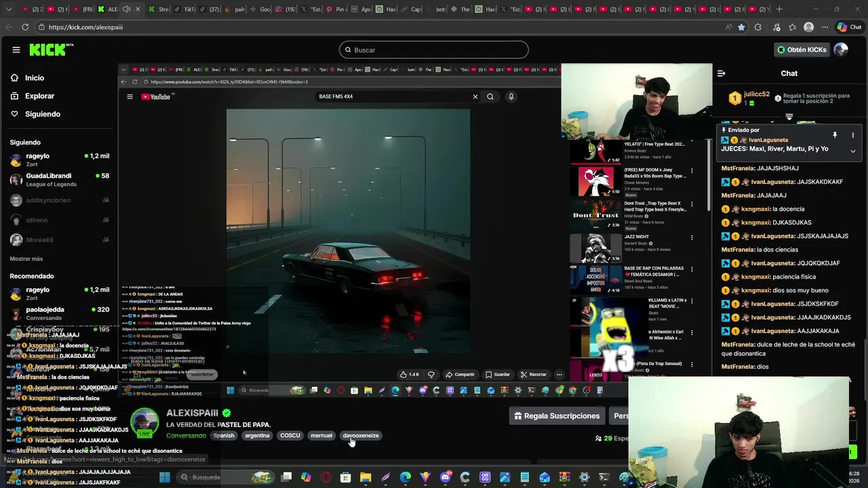The width and height of the screenshot is (868, 488).
Task: Open pinned message three-dot options
Action: coord(853,136)
